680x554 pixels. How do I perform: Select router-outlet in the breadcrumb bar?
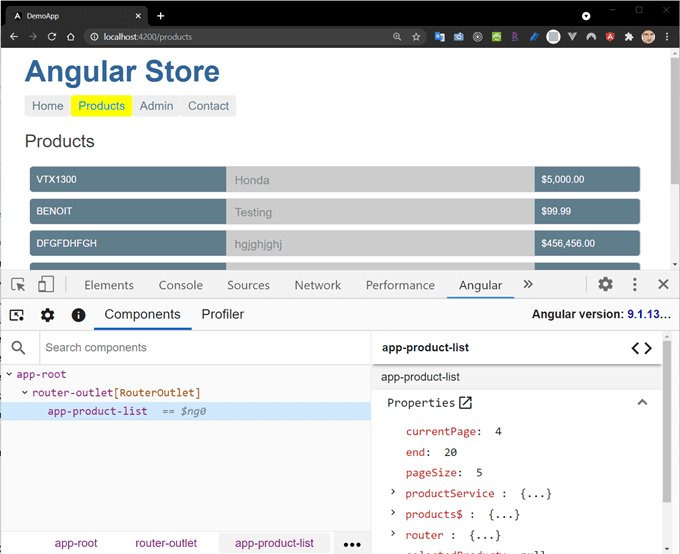tap(166, 543)
